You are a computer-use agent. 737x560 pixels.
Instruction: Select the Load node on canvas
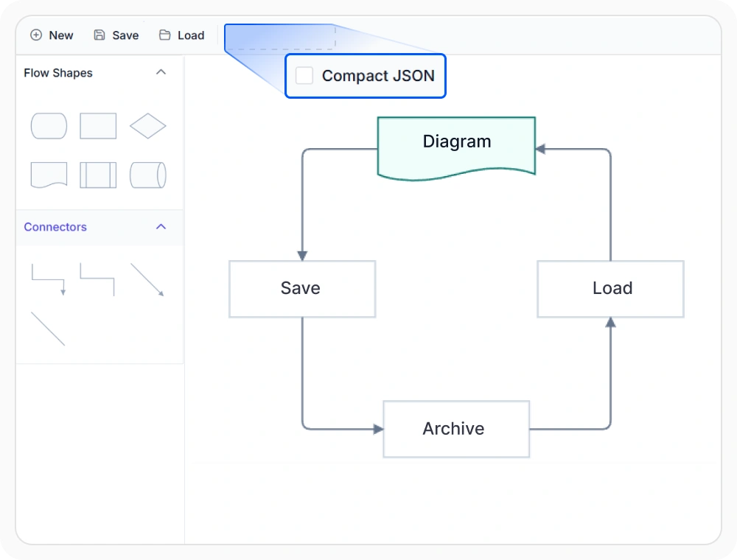tap(610, 289)
